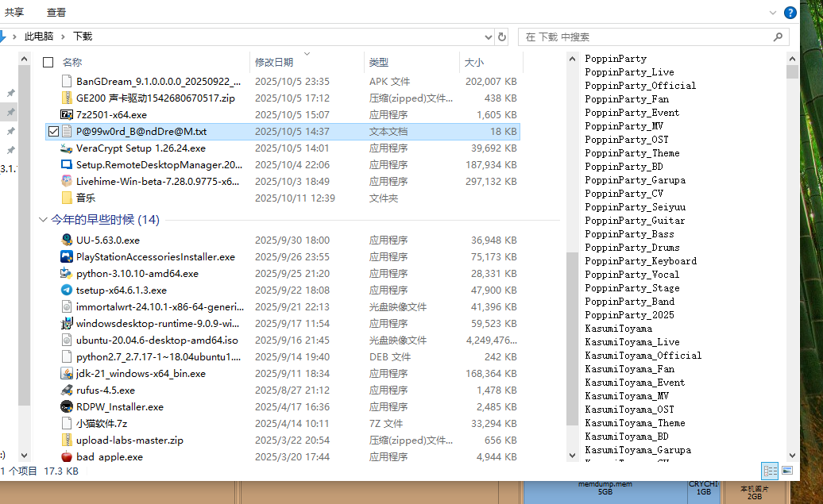Uncheck the P@99w0rd_B@ndDre@M.txt checkbox
The width and height of the screenshot is (823, 504).
[53, 132]
